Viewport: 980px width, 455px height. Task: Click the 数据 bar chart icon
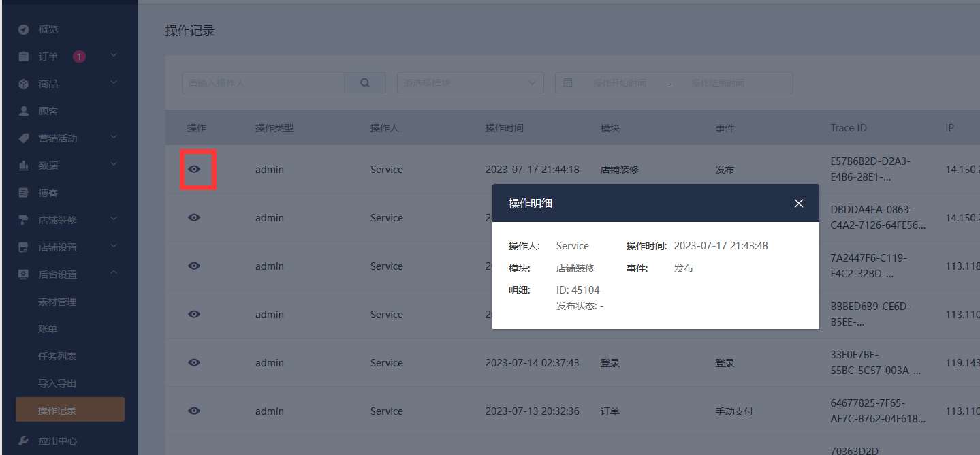point(24,166)
